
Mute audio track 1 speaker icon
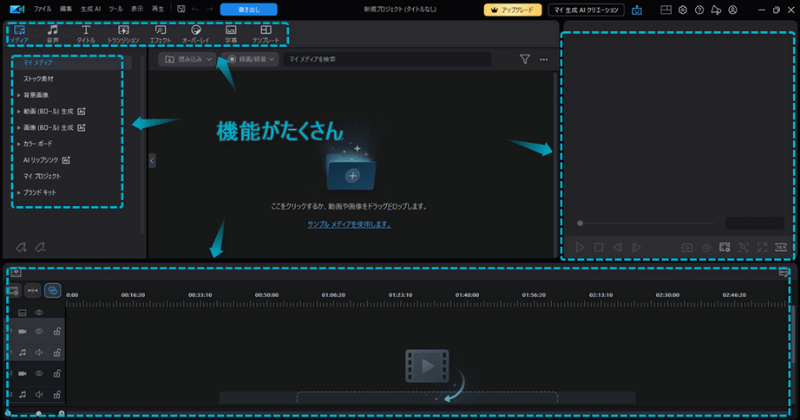point(39,352)
